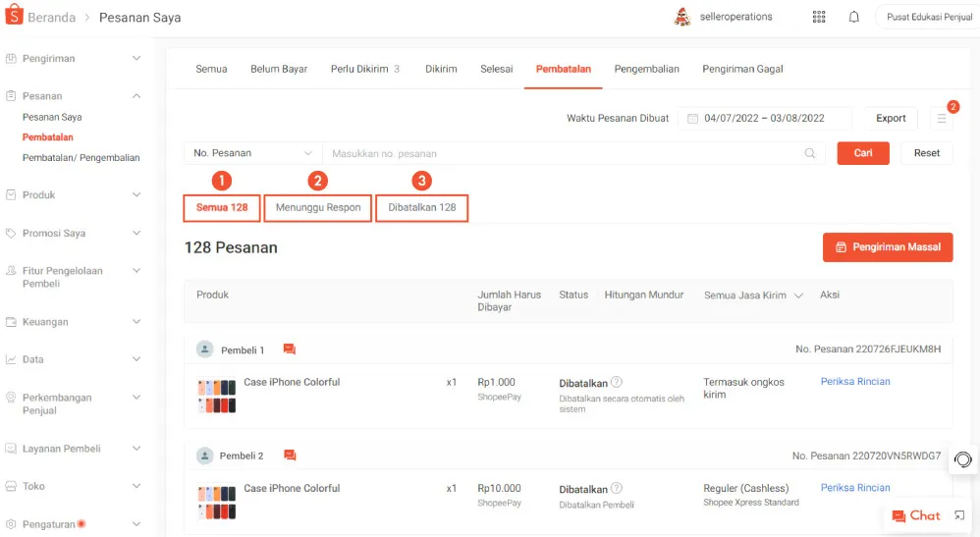Select the Semua 128 filter
This screenshot has height=537, width=980.
coord(222,207)
